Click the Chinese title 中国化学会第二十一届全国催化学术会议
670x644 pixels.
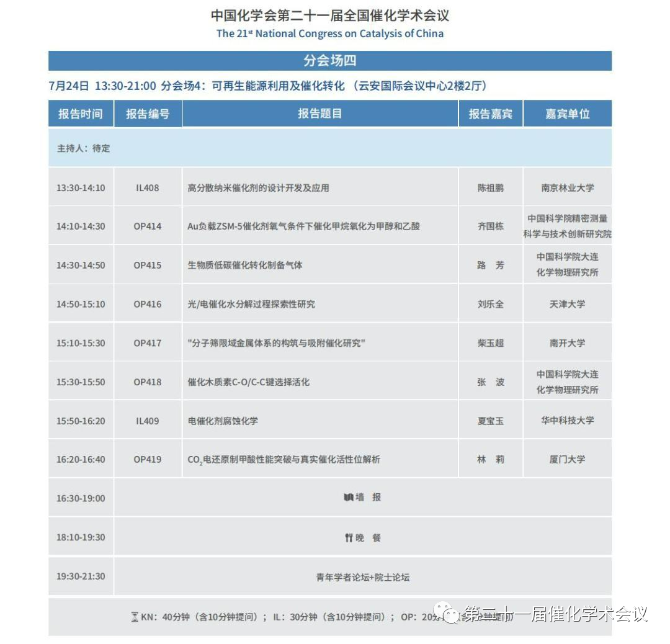pos(330,16)
